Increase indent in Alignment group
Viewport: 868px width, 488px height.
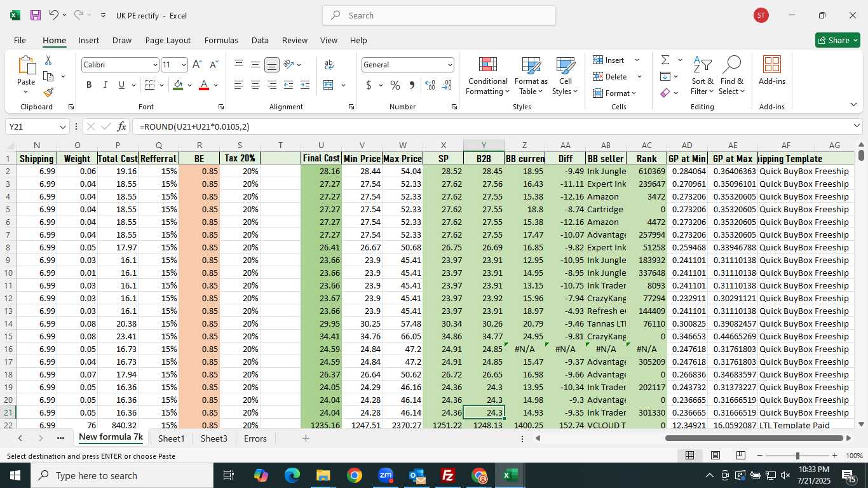click(x=305, y=85)
